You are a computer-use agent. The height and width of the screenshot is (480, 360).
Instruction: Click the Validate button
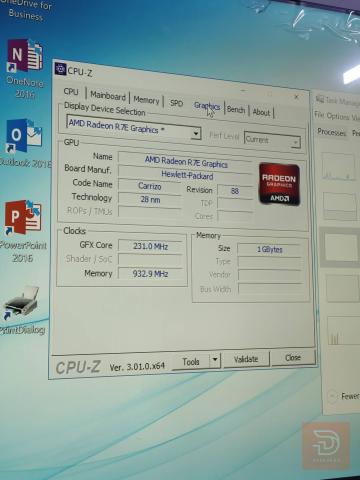pyautogui.click(x=246, y=359)
